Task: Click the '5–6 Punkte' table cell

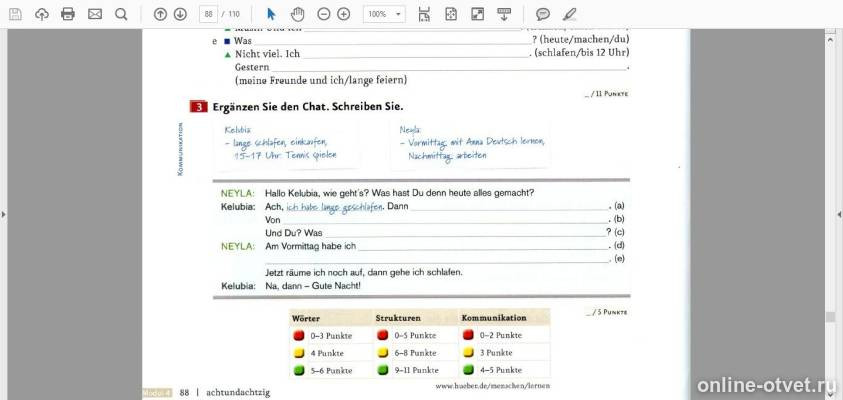Action: [331, 370]
